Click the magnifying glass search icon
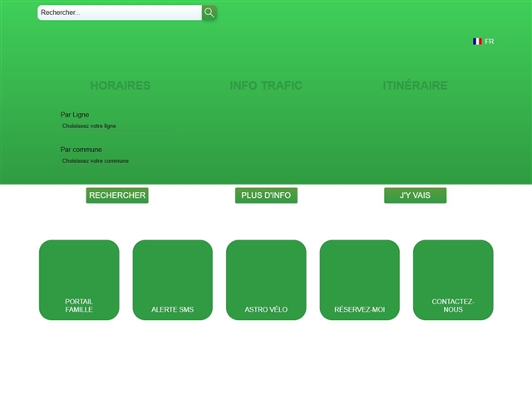The width and height of the screenshot is (532, 399). (x=209, y=12)
